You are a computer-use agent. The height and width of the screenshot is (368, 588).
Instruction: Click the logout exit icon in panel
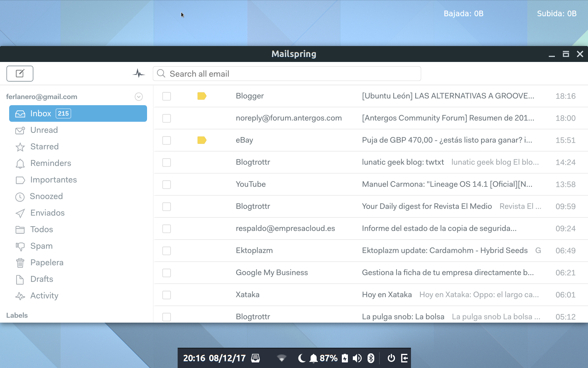pyautogui.click(x=404, y=358)
